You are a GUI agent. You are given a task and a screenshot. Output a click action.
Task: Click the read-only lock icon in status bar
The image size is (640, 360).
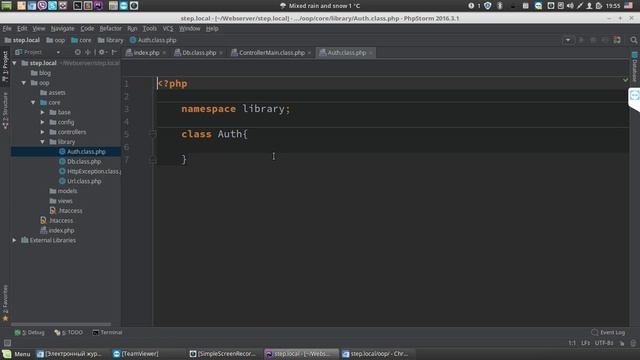tap(622, 343)
